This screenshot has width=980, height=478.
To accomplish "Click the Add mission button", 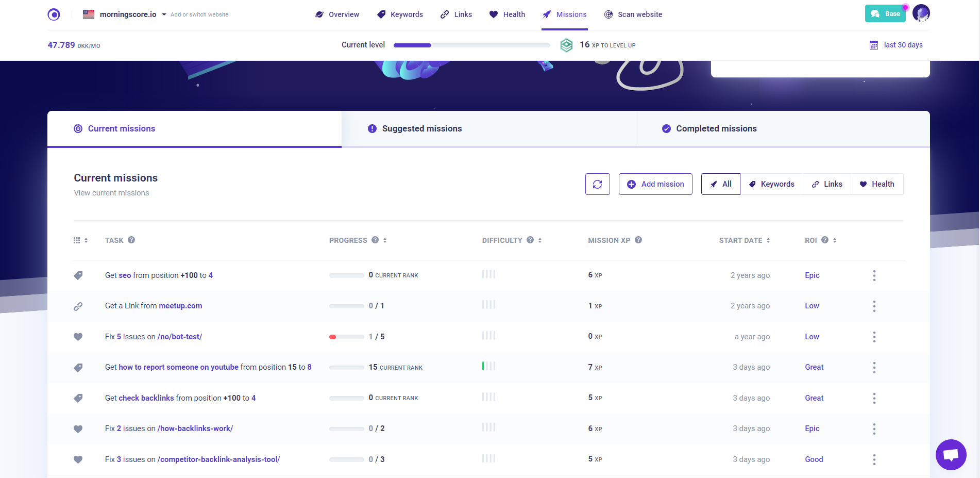I will [x=655, y=184].
